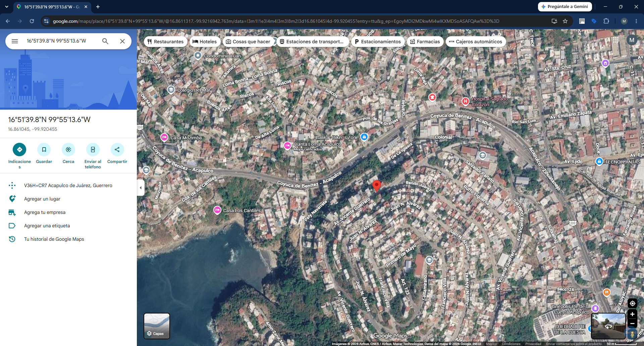This screenshot has width=644, height=346.
Task: Open a new browser tab
Action: (x=98, y=7)
